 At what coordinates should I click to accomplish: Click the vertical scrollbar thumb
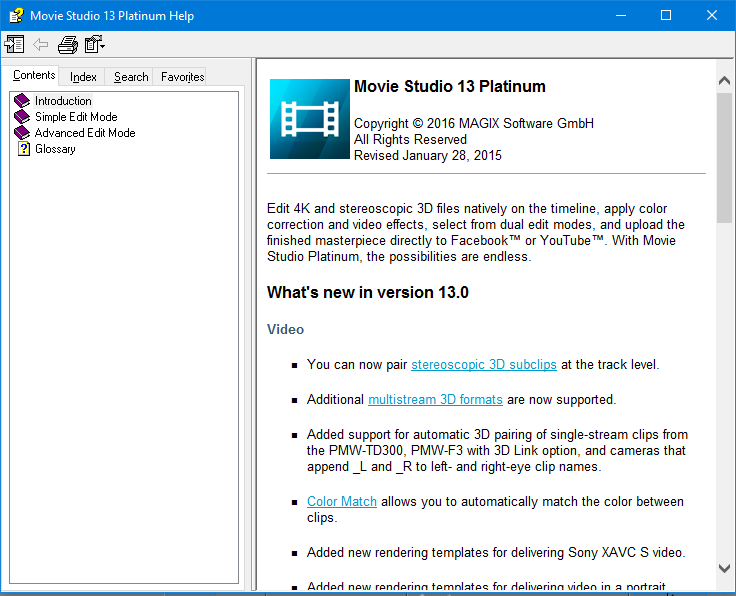724,158
